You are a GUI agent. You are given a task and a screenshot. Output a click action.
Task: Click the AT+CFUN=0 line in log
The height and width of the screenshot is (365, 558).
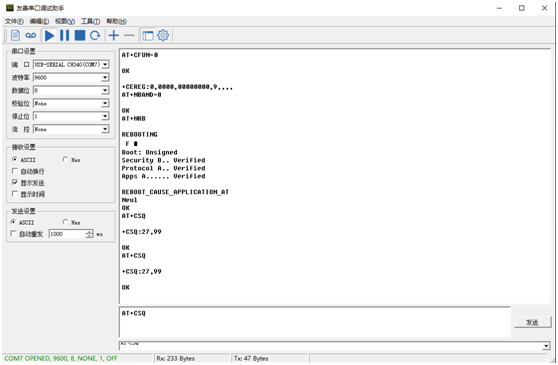coord(140,55)
